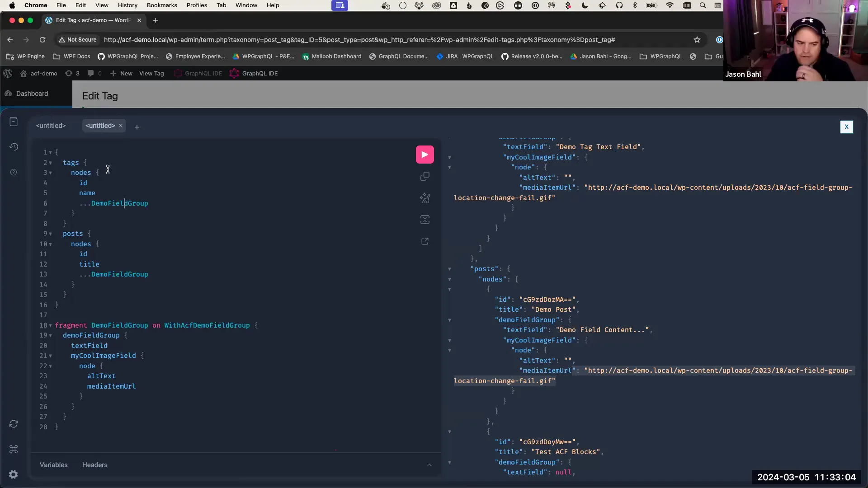Open the GraphQL IDE tab
This screenshot has height=488, width=868.
259,73
